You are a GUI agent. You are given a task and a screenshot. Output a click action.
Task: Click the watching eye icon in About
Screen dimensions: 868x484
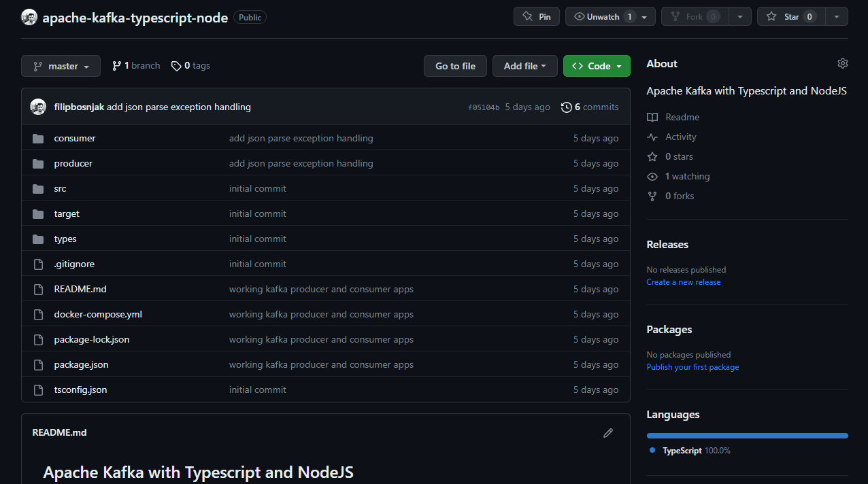coord(652,177)
